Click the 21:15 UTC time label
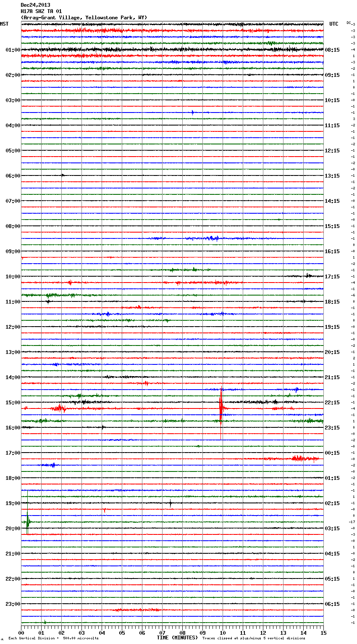This screenshot has width=357, height=644. click(332, 377)
